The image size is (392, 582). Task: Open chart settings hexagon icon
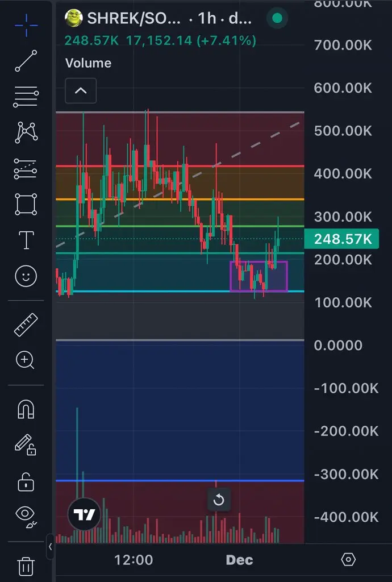point(348,559)
